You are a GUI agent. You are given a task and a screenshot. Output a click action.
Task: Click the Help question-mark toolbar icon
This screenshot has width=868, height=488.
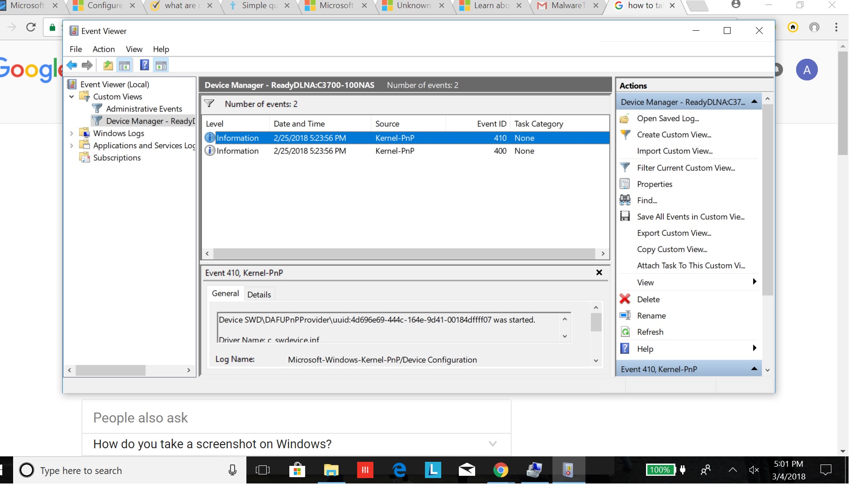click(144, 66)
